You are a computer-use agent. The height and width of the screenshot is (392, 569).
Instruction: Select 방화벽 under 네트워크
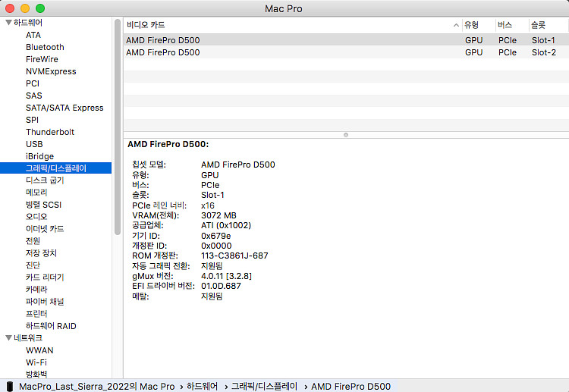click(36, 375)
